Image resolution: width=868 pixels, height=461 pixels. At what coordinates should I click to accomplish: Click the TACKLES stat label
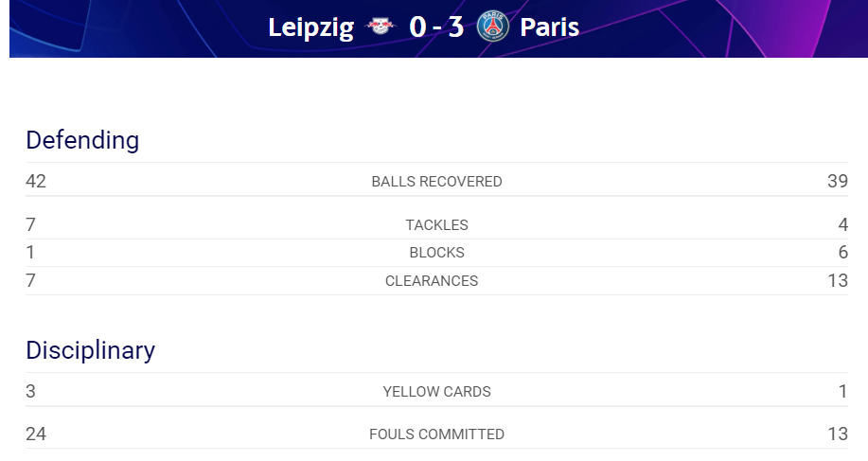(436, 224)
